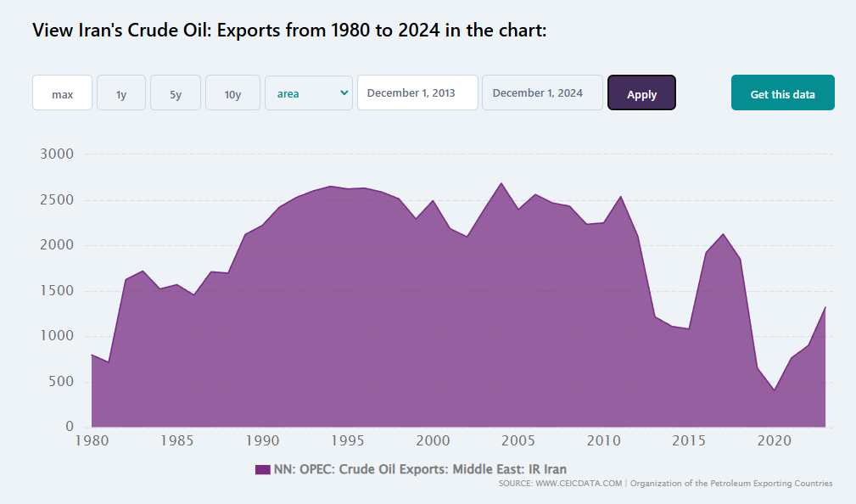Switch to the 5y time range

[176, 93]
